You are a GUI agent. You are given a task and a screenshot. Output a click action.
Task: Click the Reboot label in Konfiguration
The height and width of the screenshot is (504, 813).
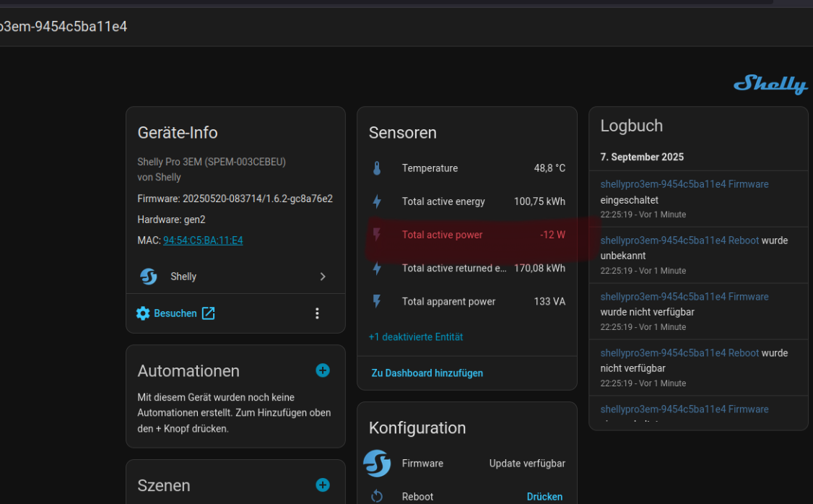tap(417, 497)
